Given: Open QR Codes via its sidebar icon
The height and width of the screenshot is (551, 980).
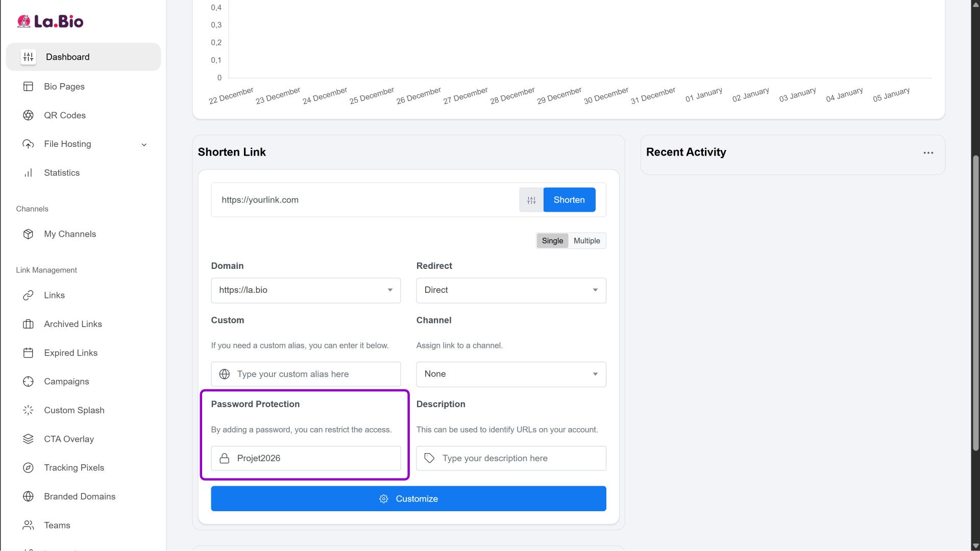Looking at the screenshot, I should [28, 115].
